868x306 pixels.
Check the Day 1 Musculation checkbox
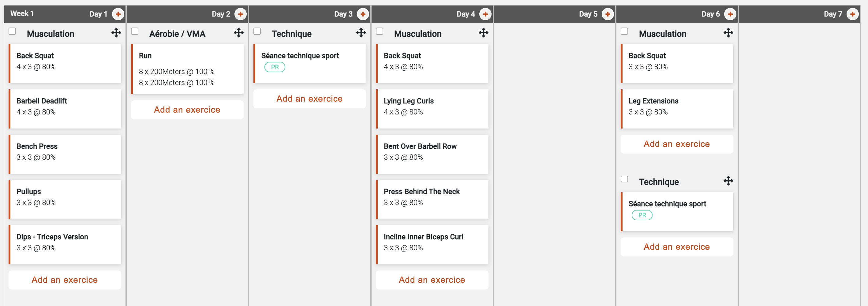(x=13, y=31)
